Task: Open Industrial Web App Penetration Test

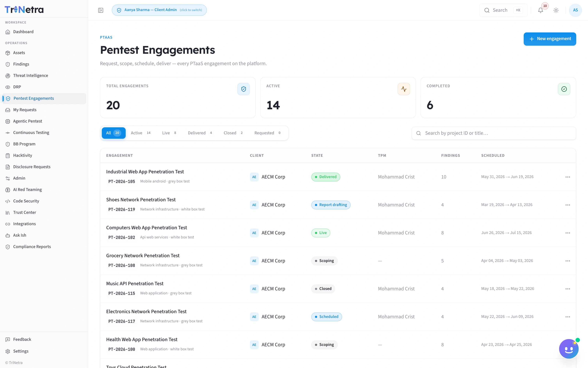Action: 145,172
